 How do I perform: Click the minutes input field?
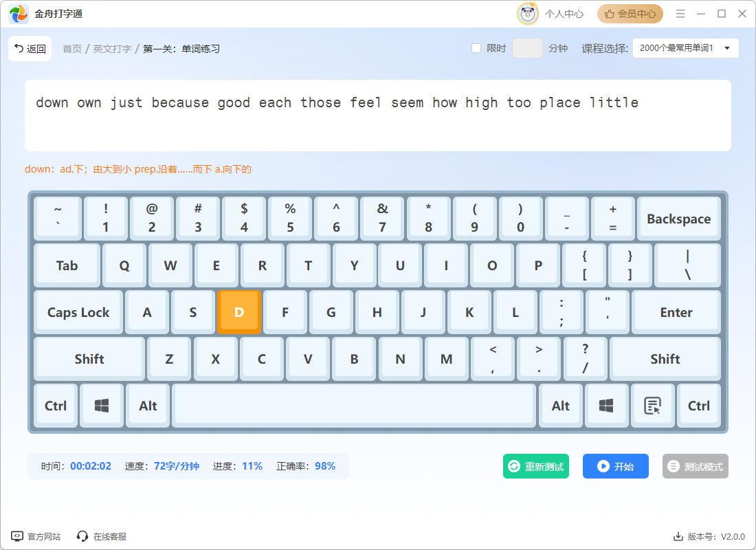(x=527, y=48)
